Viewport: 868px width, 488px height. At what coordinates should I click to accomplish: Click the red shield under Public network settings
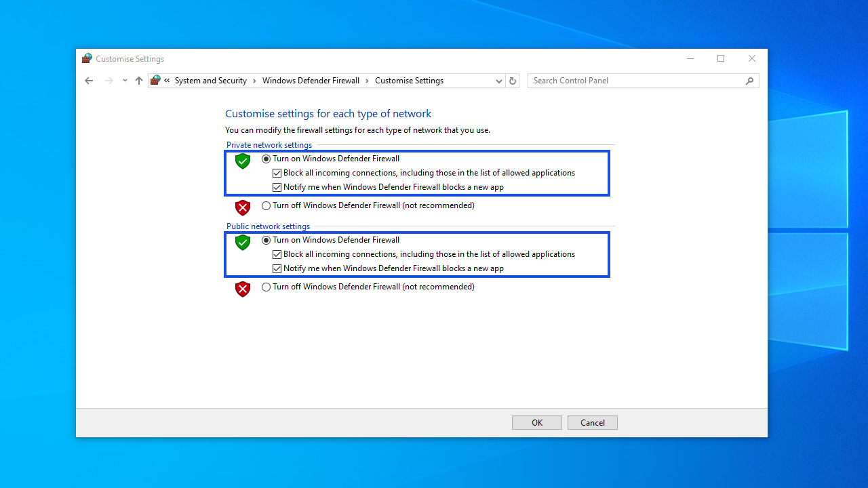click(243, 289)
